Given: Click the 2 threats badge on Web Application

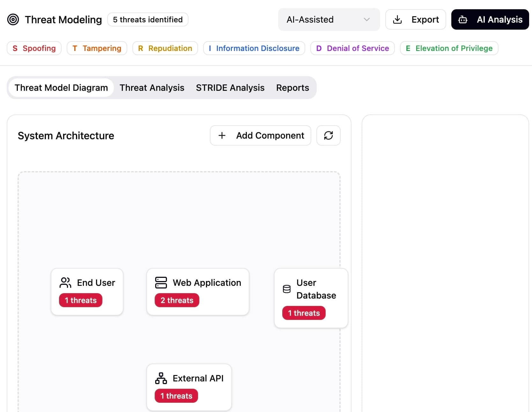Looking at the screenshot, I should click(x=177, y=300).
